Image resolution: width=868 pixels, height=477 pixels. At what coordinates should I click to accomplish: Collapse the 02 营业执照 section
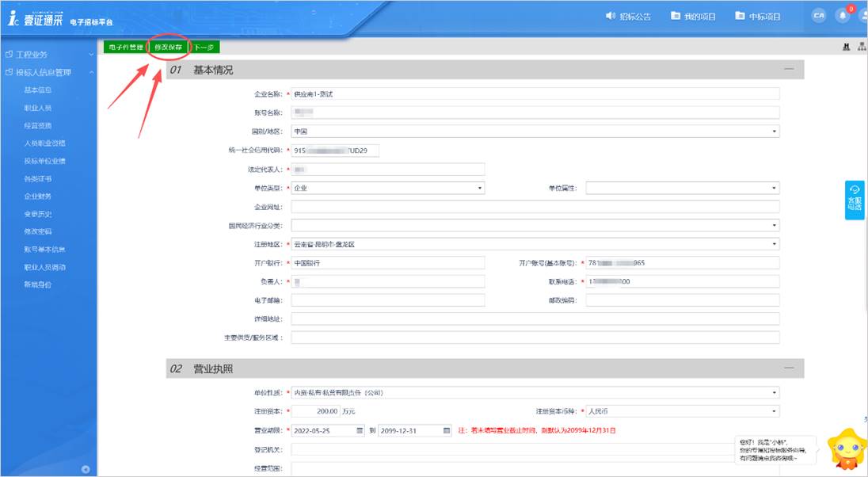[788, 368]
